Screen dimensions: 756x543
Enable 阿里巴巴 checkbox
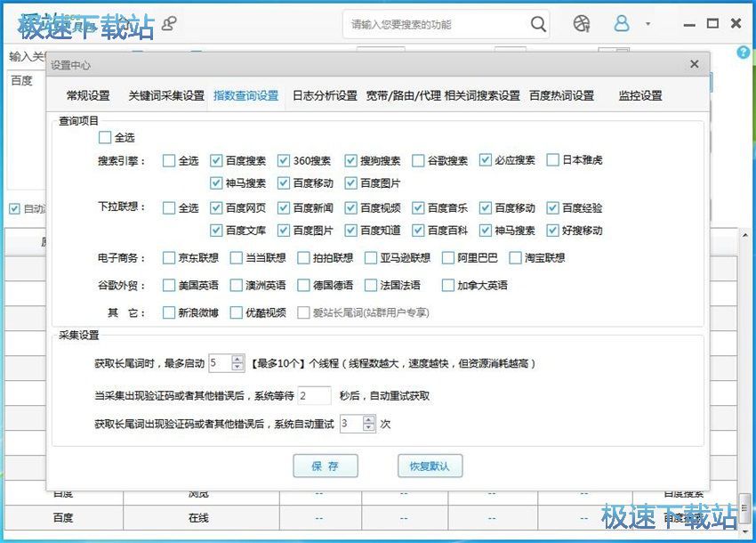click(x=448, y=258)
